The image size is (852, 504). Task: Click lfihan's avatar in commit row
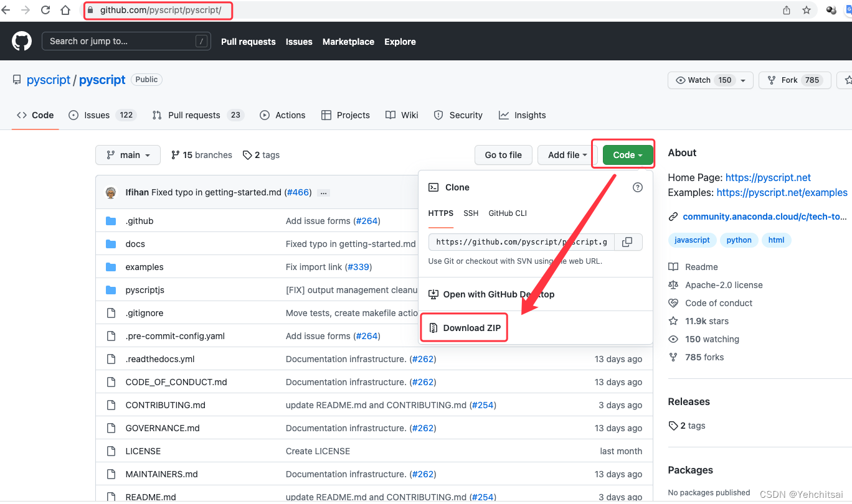(x=111, y=192)
